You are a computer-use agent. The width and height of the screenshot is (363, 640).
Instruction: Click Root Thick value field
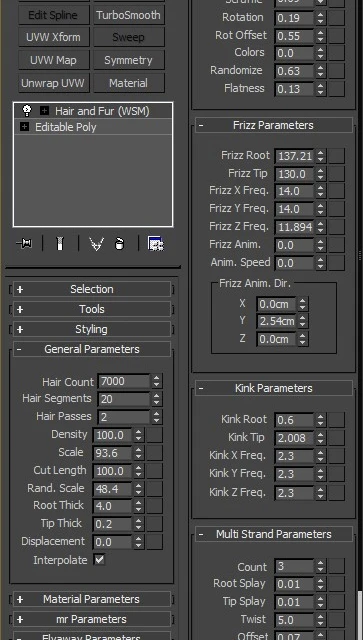[113, 506]
